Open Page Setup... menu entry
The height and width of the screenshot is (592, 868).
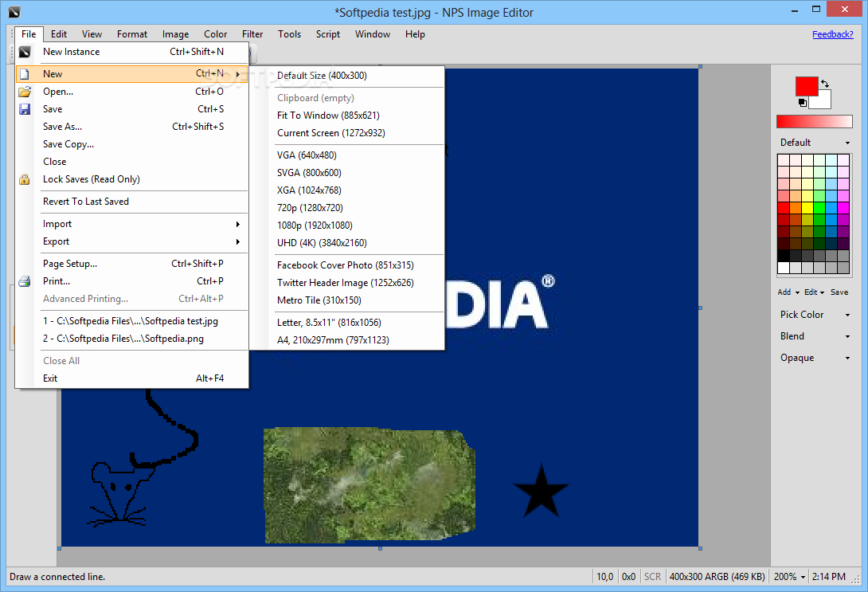[x=131, y=264]
